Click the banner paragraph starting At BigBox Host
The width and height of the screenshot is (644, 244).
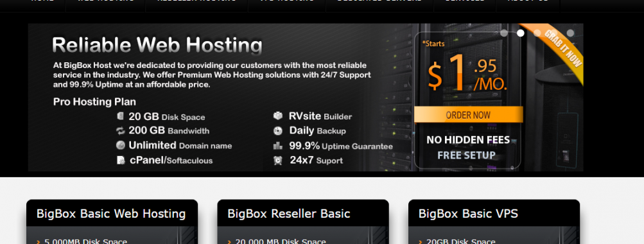coord(212,75)
